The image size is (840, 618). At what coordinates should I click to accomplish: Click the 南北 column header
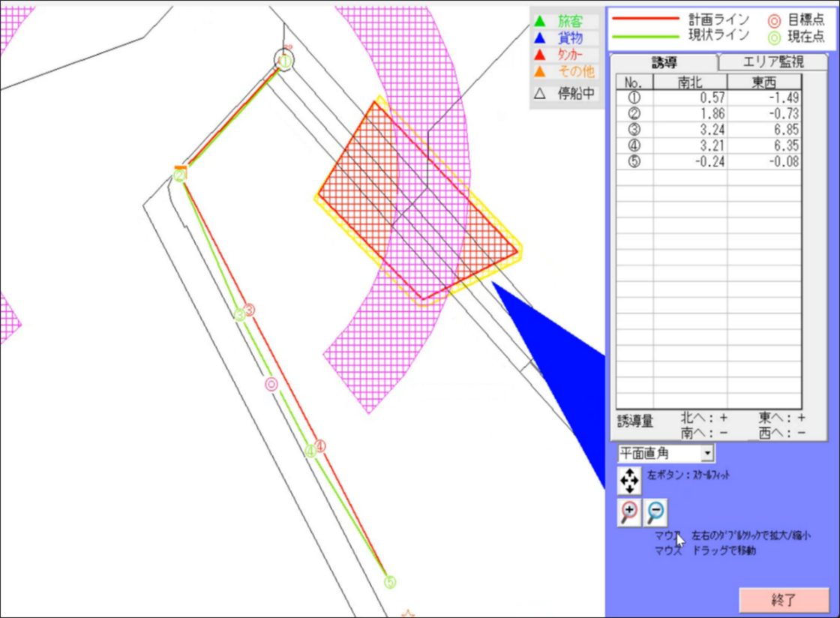[690, 82]
